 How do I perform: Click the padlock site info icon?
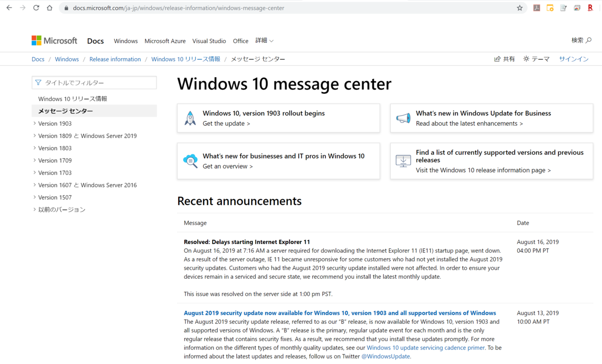[x=66, y=8]
